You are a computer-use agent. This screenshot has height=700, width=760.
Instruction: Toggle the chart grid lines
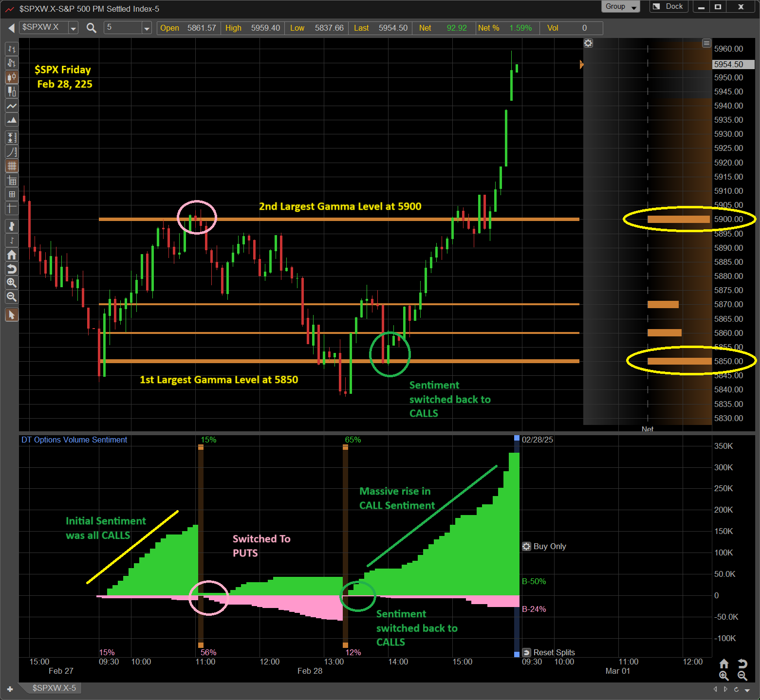point(12,166)
